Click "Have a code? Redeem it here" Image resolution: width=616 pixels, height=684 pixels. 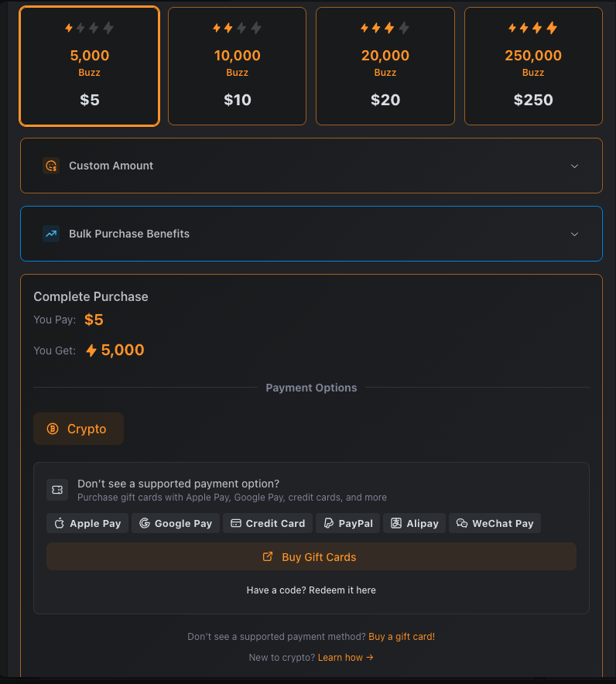[x=311, y=590]
